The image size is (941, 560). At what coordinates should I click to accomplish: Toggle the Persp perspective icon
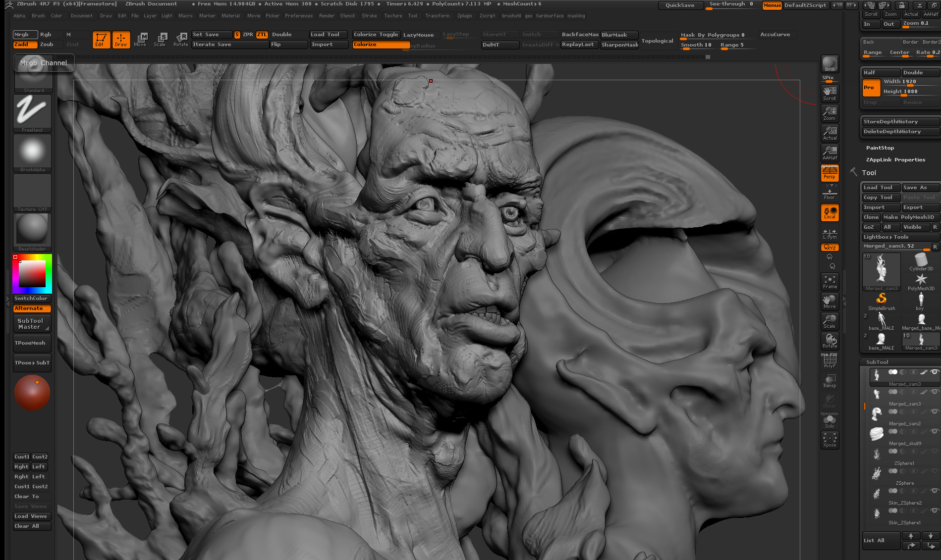tap(830, 172)
